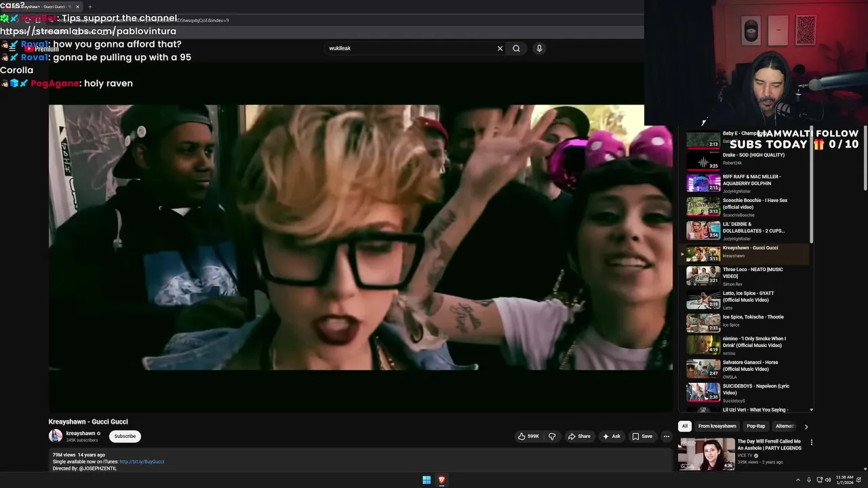
Task: Open YouTube Premium home logo
Action: 41,49
